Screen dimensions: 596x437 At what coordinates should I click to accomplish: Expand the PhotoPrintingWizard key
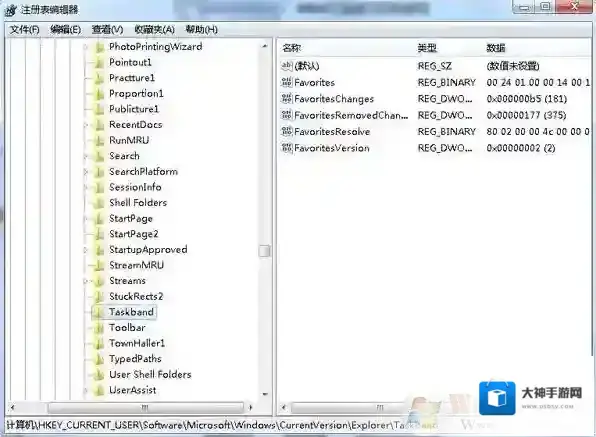86,47
